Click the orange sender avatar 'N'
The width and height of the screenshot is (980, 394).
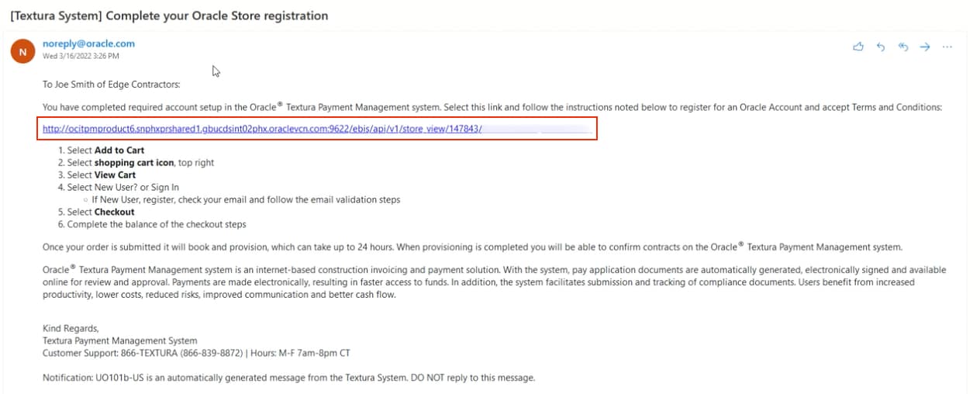[x=22, y=52]
